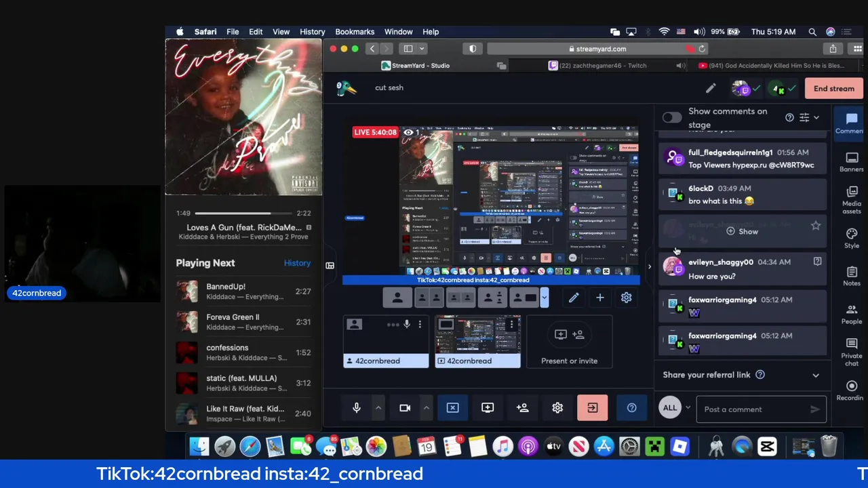Click the streamyard.com address bar

pyautogui.click(x=597, y=49)
